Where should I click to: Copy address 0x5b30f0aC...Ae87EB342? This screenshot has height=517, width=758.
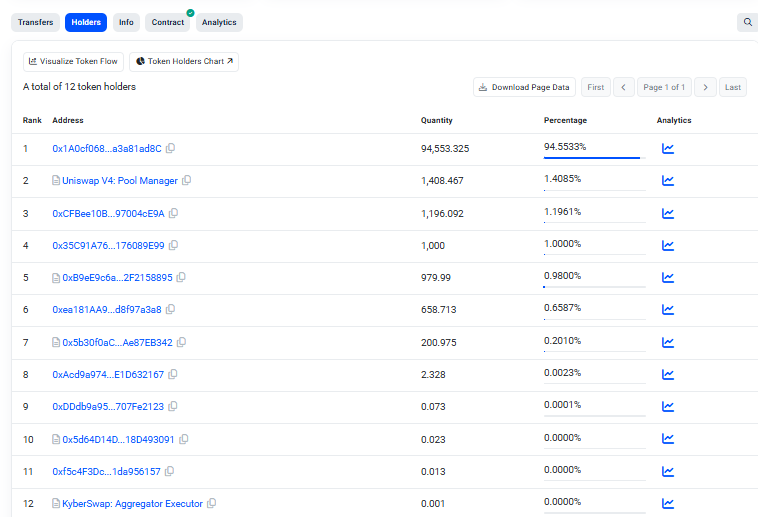[x=182, y=342]
